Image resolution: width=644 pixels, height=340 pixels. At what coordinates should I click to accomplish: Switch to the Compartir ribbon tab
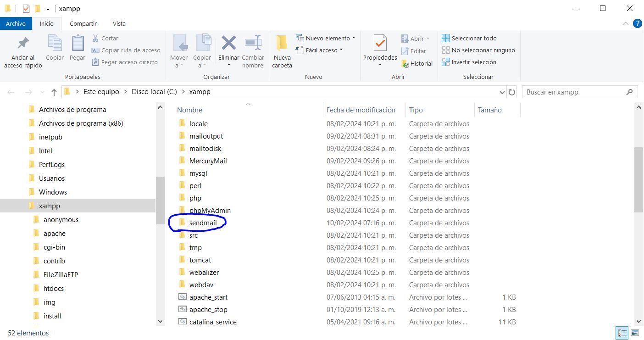tap(83, 23)
